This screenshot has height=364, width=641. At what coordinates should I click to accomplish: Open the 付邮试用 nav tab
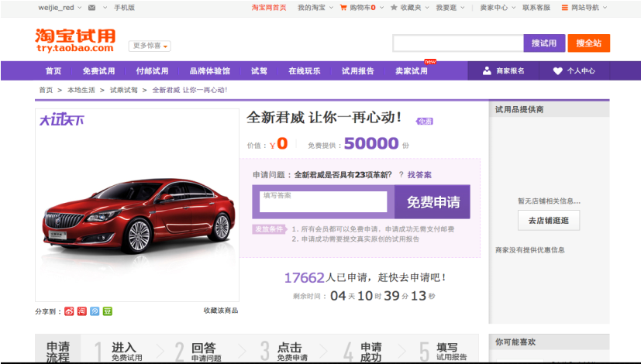[152, 70]
